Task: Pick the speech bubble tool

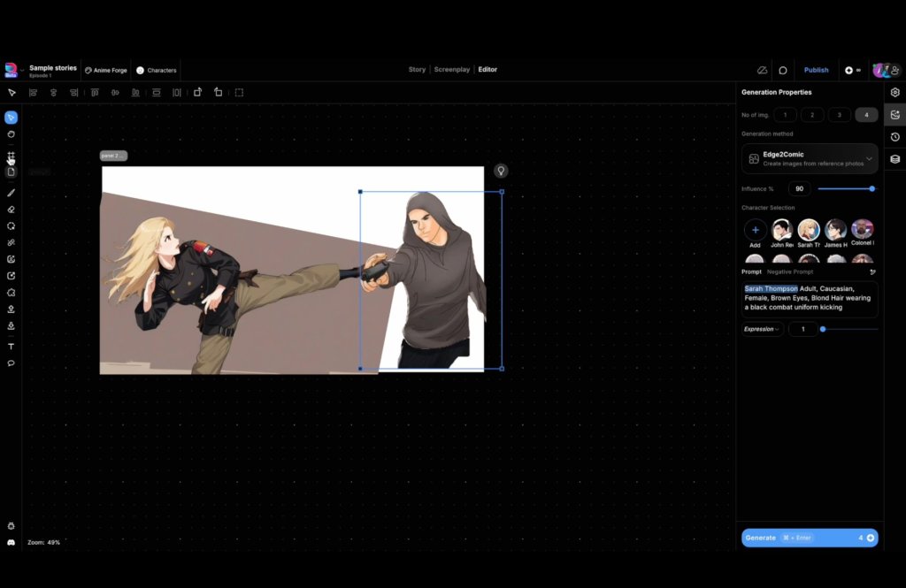Action: pyautogui.click(x=12, y=363)
